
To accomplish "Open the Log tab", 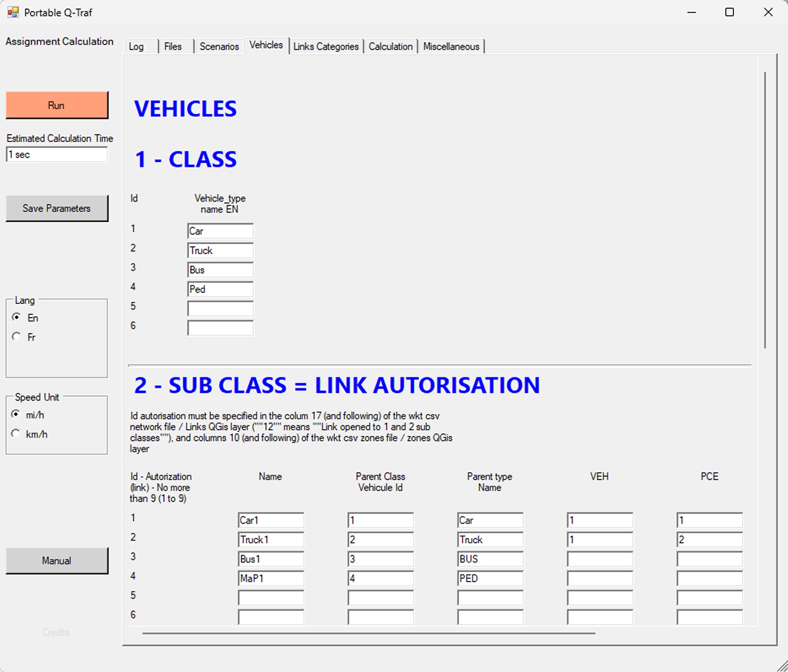I will click(141, 46).
